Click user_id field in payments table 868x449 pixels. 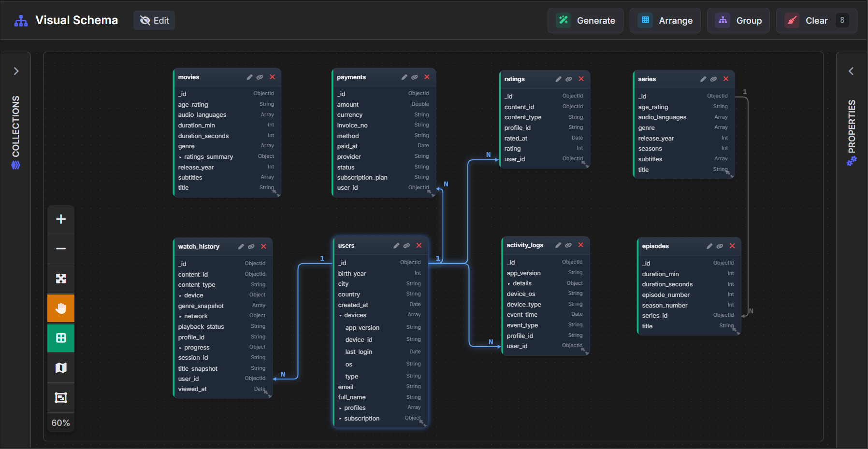pyautogui.click(x=383, y=188)
